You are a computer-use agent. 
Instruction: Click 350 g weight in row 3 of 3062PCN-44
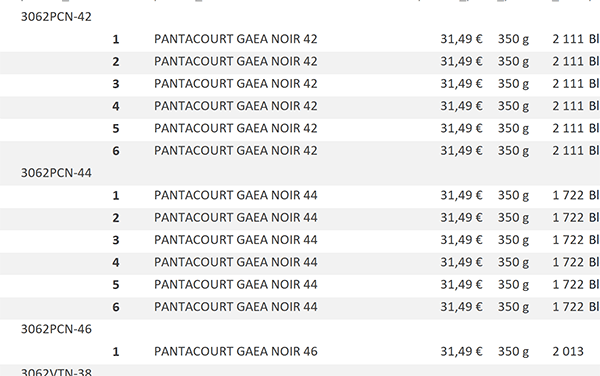tap(514, 240)
